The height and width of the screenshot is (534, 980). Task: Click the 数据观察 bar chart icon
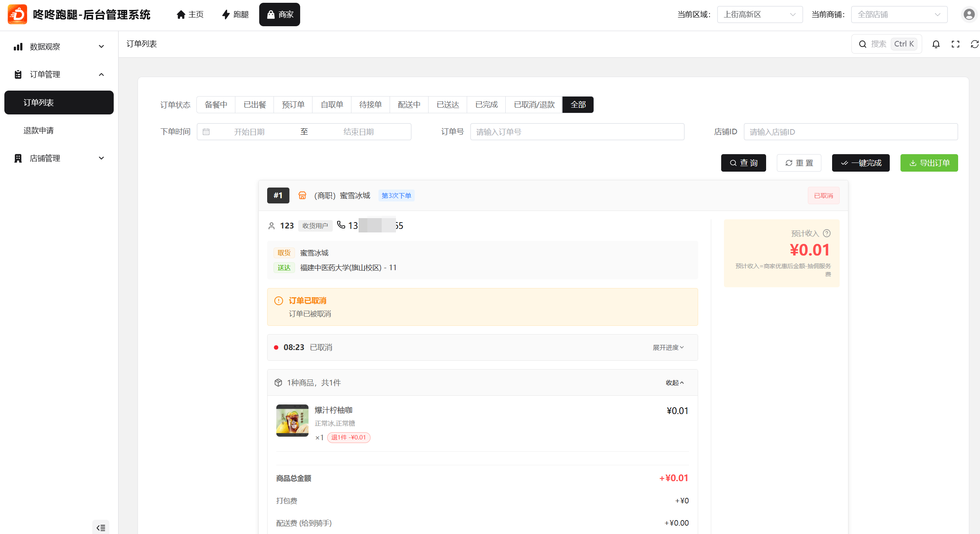18,46
